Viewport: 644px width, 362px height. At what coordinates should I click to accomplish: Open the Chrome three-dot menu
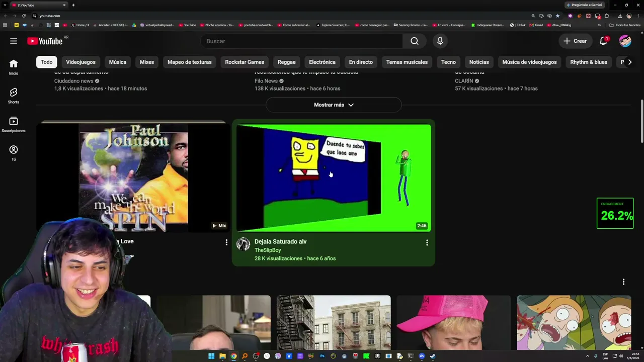[x=637, y=16]
